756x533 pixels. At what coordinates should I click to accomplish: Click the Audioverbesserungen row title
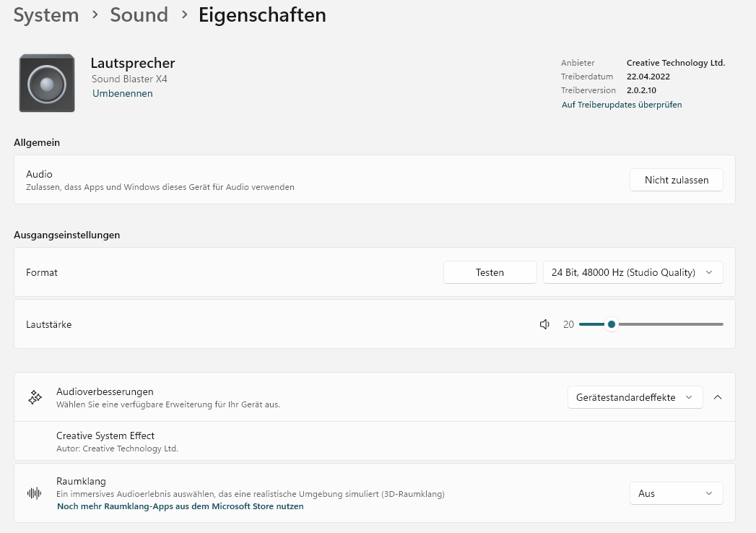click(105, 391)
